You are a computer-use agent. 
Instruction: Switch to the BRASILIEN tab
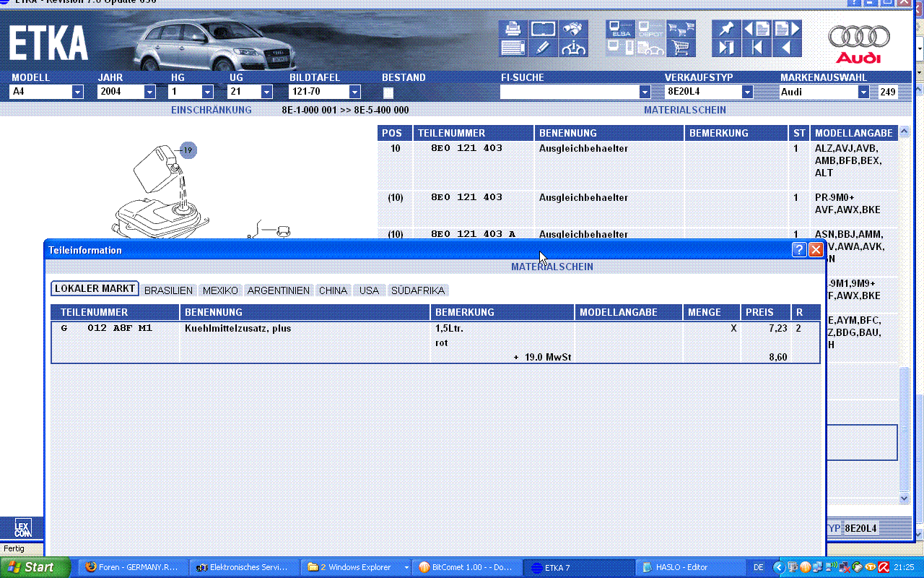(168, 290)
